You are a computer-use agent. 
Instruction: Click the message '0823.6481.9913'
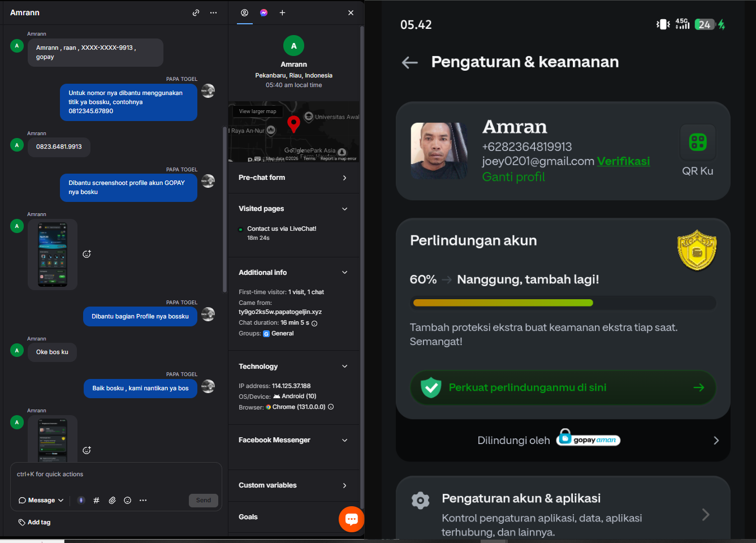tap(59, 147)
